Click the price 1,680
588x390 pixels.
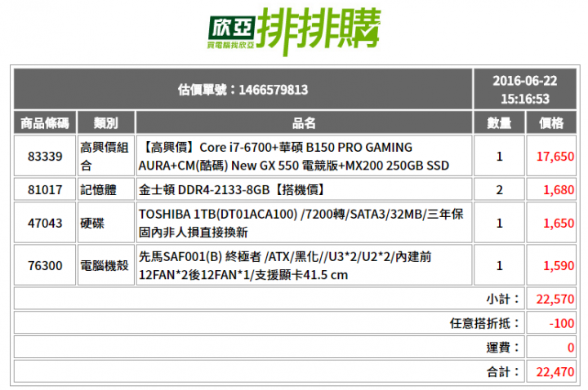tap(559, 189)
